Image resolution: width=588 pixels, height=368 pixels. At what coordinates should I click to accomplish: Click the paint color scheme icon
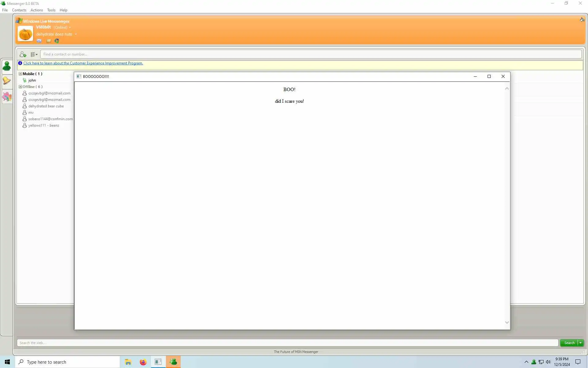(x=582, y=20)
